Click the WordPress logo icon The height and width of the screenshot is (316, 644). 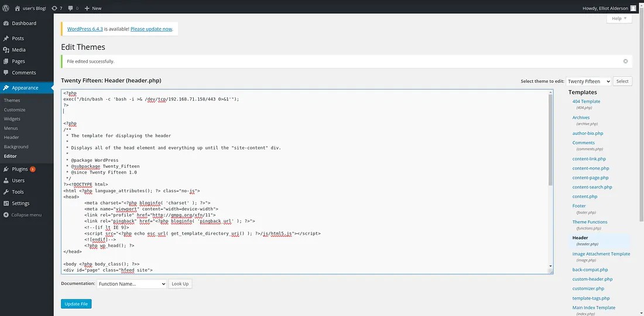6,8
